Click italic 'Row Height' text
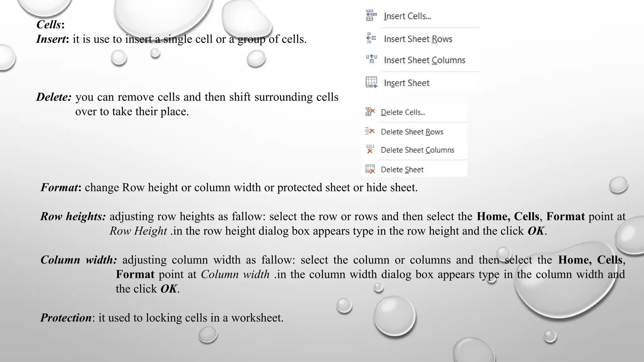The image size is (644, 362). [x=138, y=231]
